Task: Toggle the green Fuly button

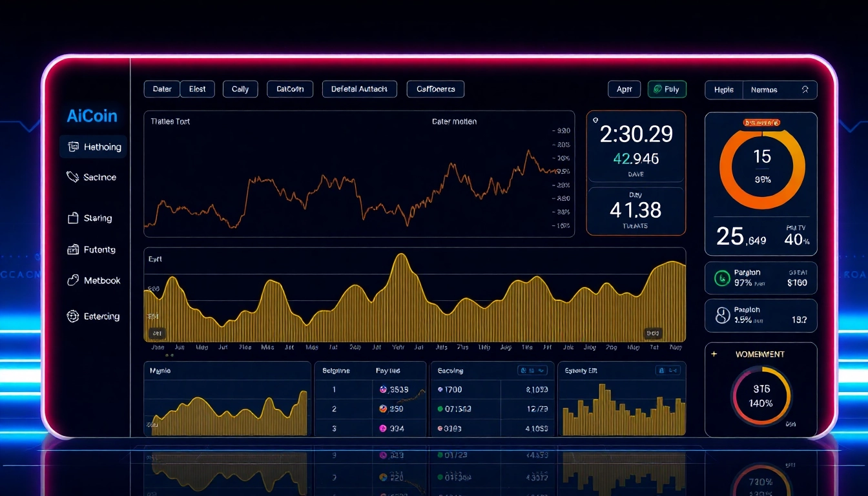Action: point(666,89)
